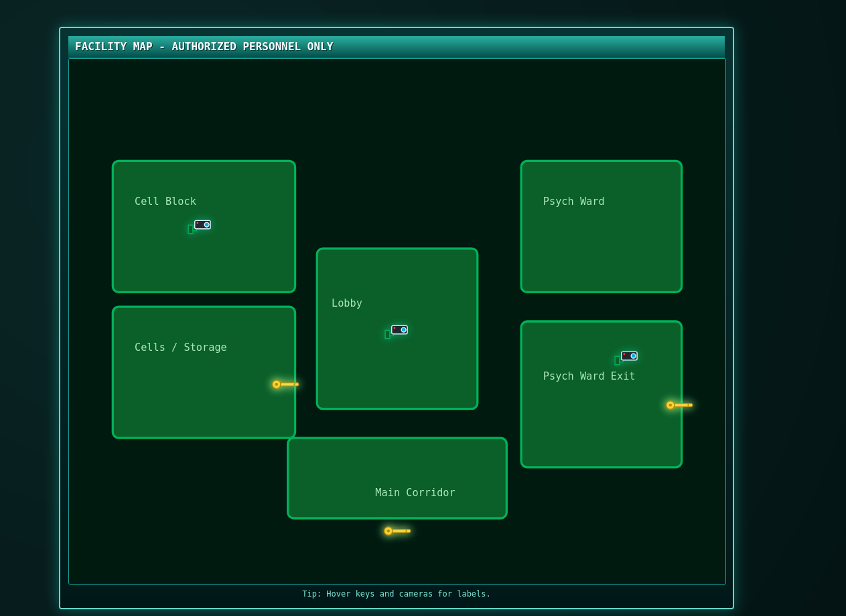The height and width of the screenshot is (616, 846).
Task: Select the 'Main Corridor' label
Action: 415,493
